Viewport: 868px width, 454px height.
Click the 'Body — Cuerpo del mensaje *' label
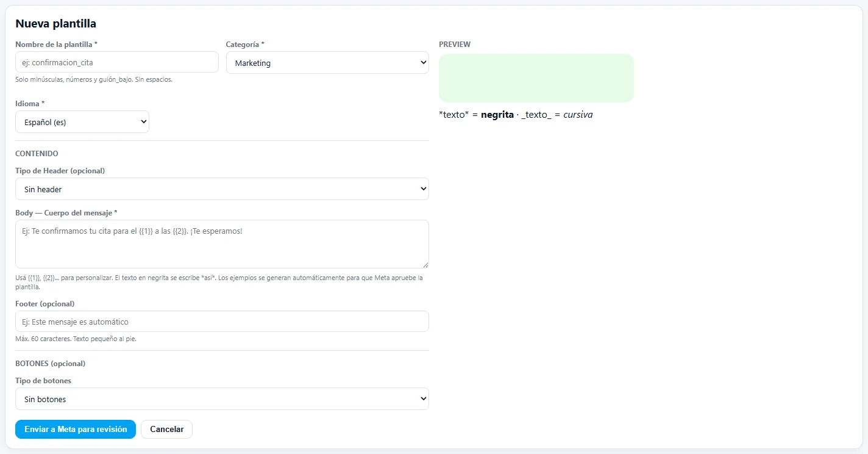click(66, 213)
